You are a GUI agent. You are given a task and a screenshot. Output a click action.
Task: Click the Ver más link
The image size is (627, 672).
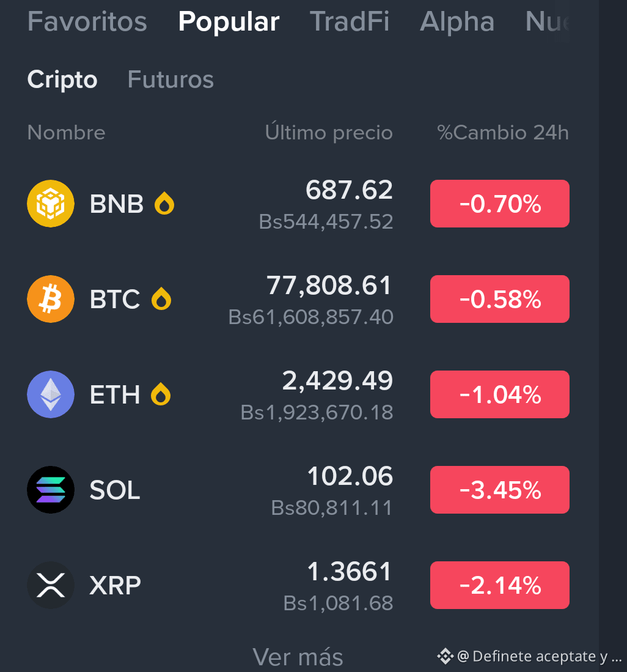(x=298, y=657)
